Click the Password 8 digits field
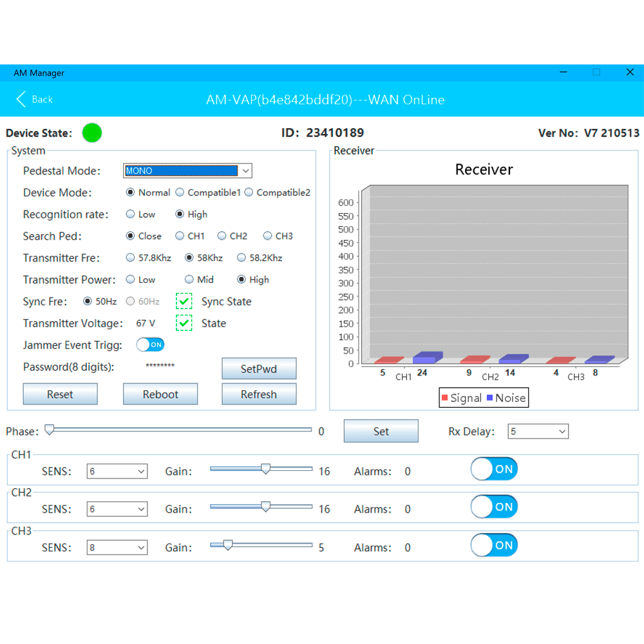This screenshot has height=644, width=644. (160, 367)
